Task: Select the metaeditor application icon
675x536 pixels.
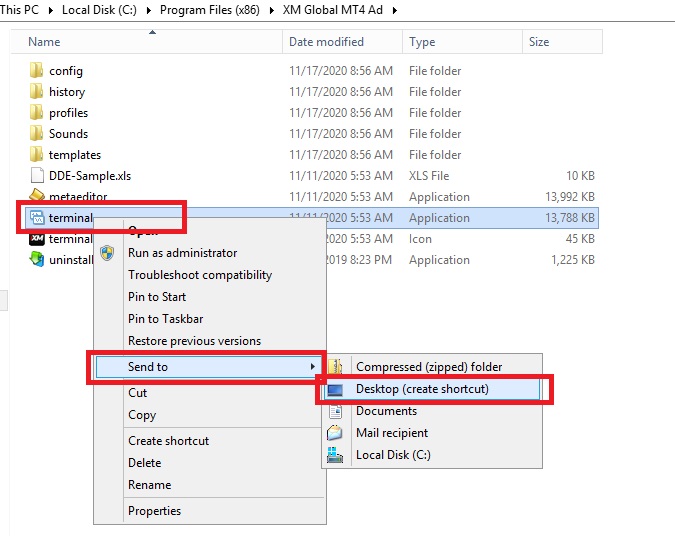Action: (36, 197)
